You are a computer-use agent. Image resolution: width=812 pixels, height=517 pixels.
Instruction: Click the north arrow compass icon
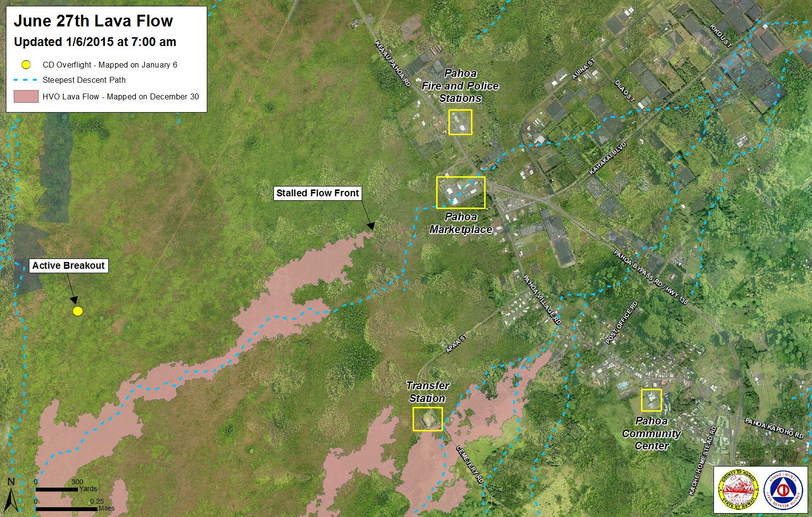[x=11, y=494]
